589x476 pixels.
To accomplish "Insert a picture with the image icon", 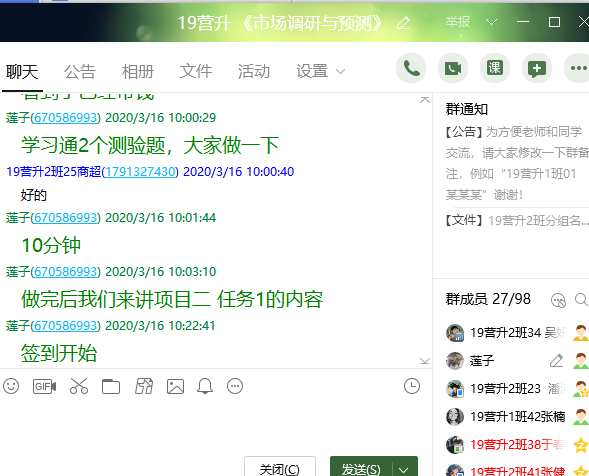I will pos(175,386).
